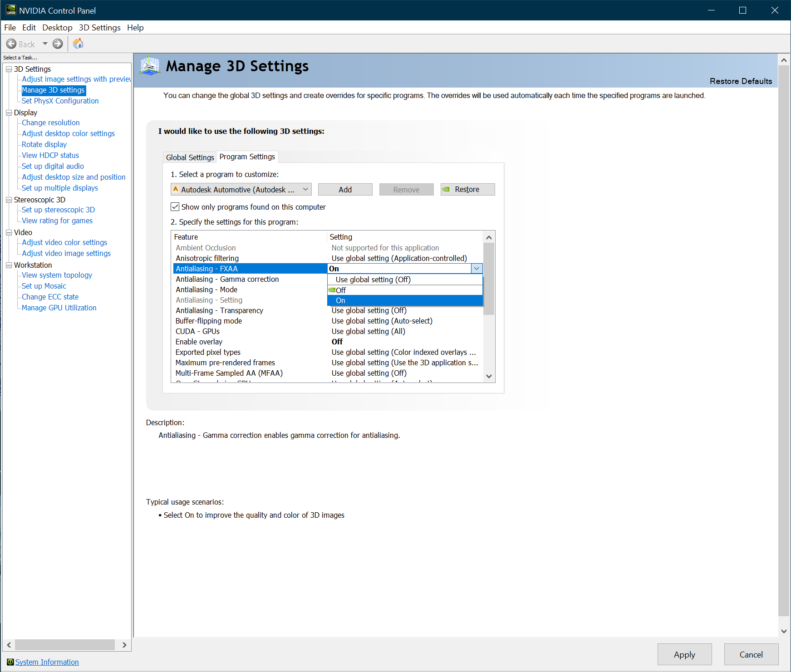Open Adjust video color settings
Screen dimensions: 791x672
[64, 242]
